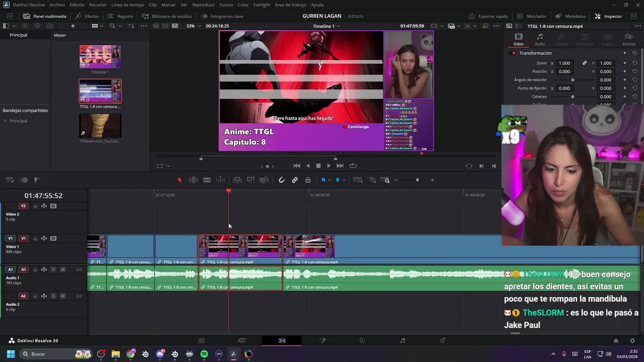
Task: Play the viewer in reverse
Action: click(308, 166)
